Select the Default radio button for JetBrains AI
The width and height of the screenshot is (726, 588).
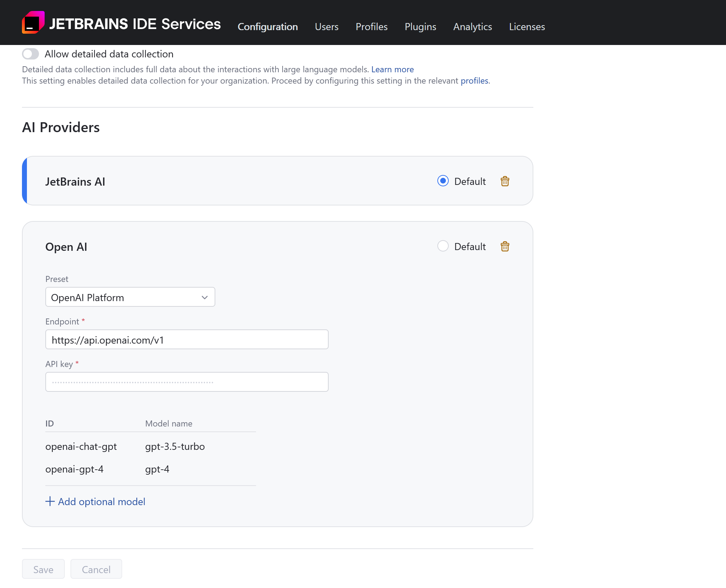(x=442, y=181)
